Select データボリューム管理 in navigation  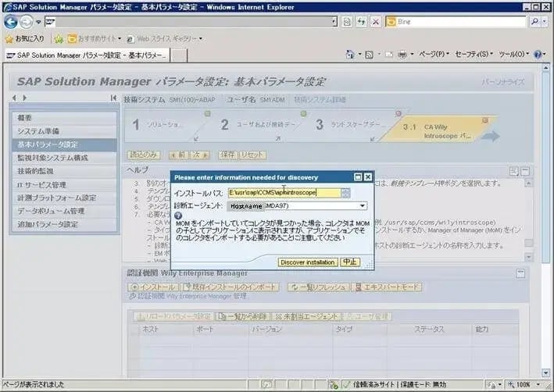(64, 211)
